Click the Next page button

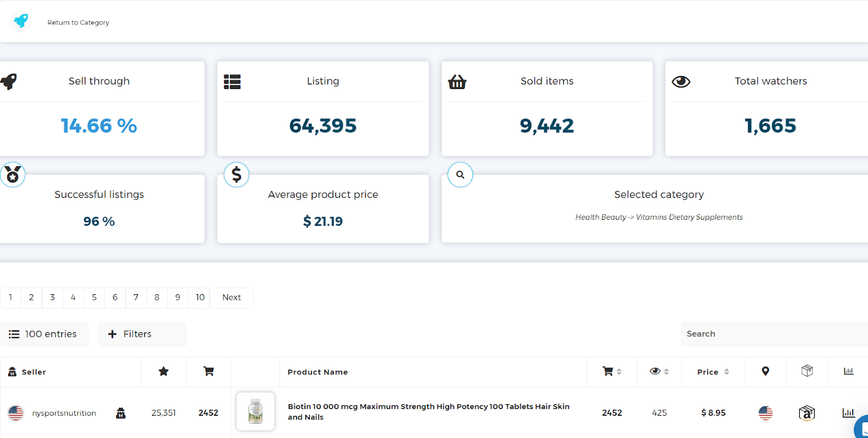pos(232,298)
